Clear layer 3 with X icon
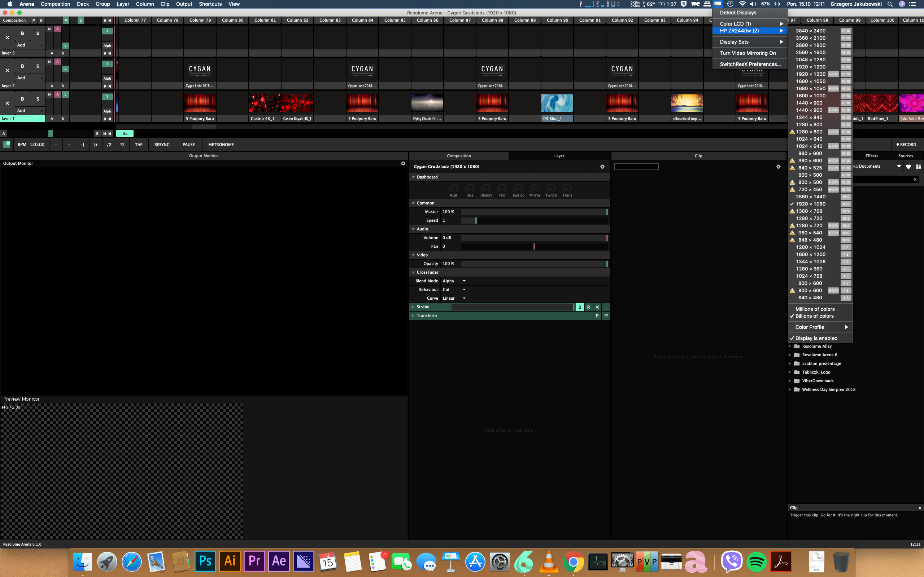Viewport: 924px width, 577px height. coord(7,38)
